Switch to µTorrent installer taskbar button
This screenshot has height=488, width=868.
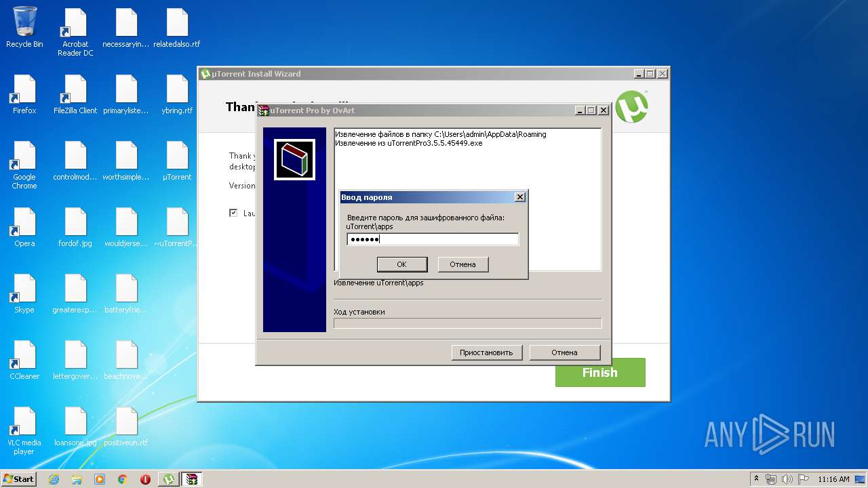[169, 479]
